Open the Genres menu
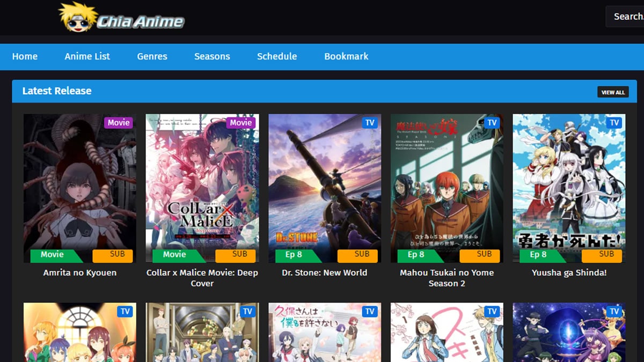This screenshot has height=362, width=644. [152, 56]
